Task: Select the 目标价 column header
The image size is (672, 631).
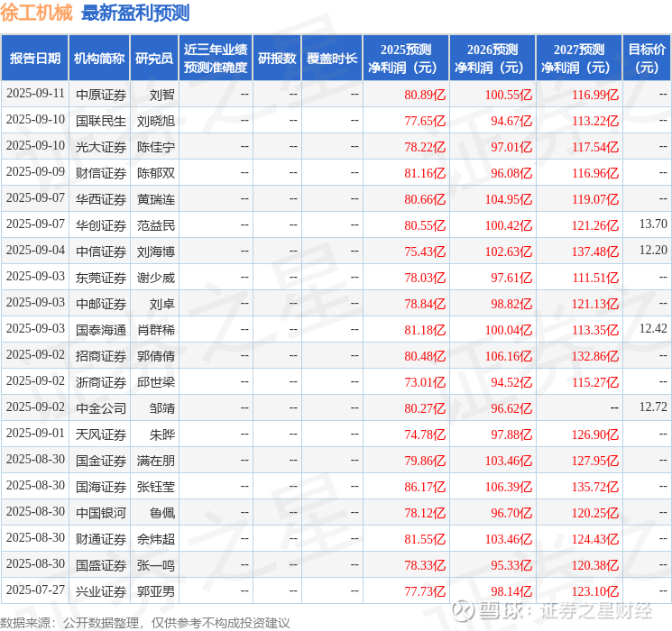Action: (x=646, y=59)
